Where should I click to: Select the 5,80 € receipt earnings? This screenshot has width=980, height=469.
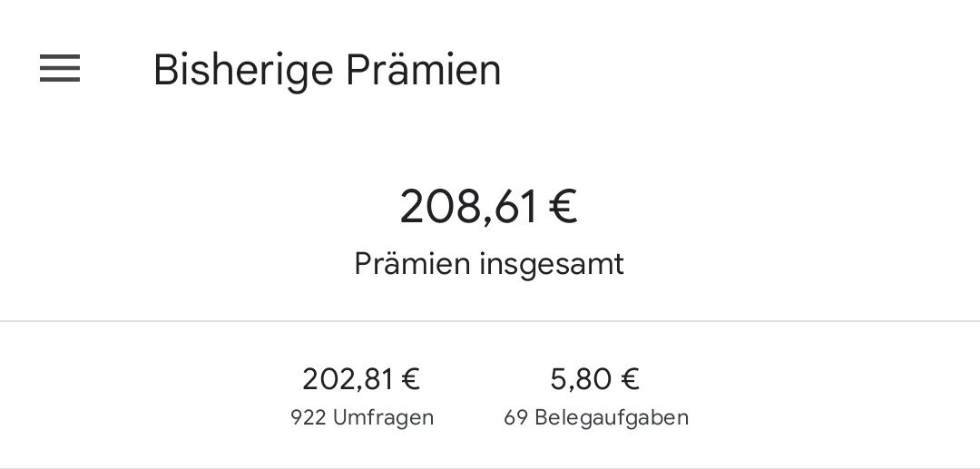pos(595,378)
